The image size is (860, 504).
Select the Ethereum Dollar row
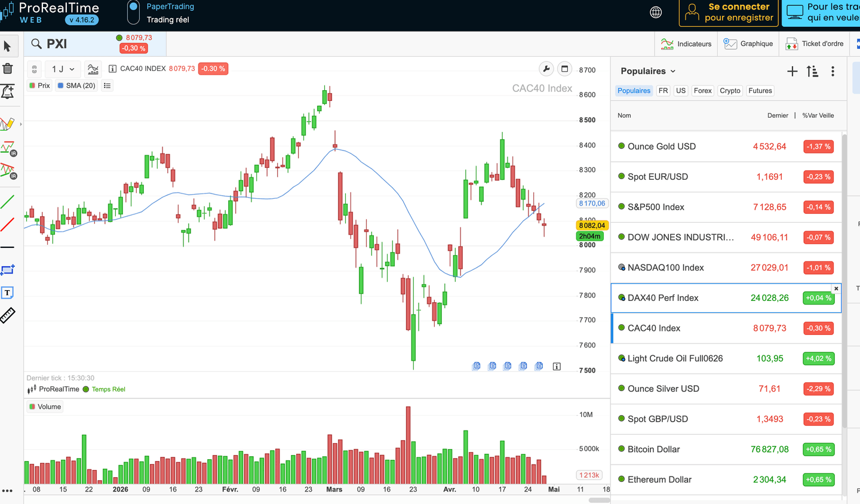(726, 480)
